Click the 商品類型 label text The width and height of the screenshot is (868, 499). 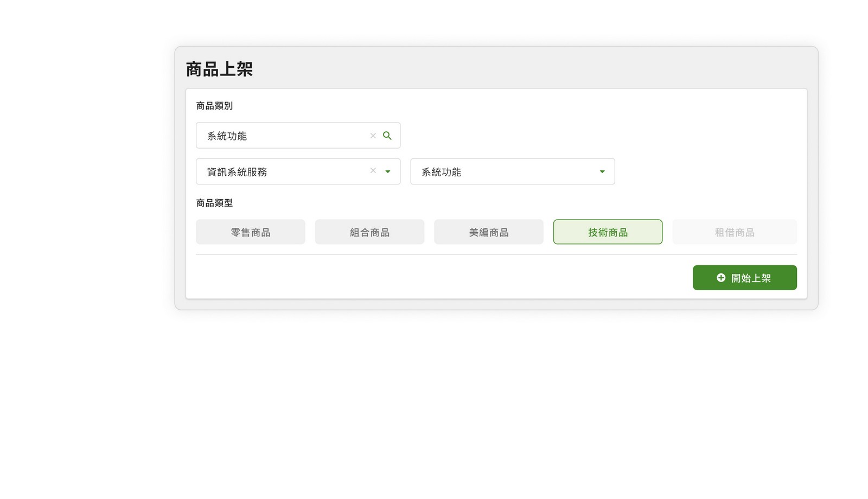pyautogui.click(x=214, y=203)
